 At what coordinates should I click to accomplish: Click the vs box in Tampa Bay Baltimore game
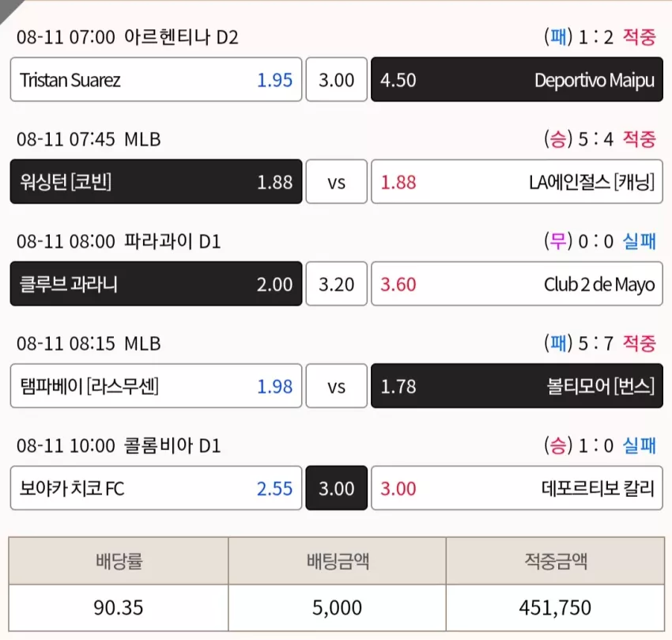tap(337, 385)
